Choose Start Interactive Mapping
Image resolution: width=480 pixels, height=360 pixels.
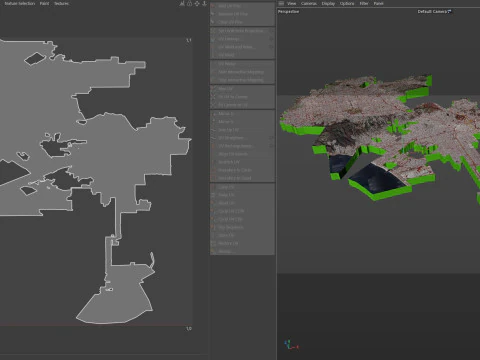242,72
